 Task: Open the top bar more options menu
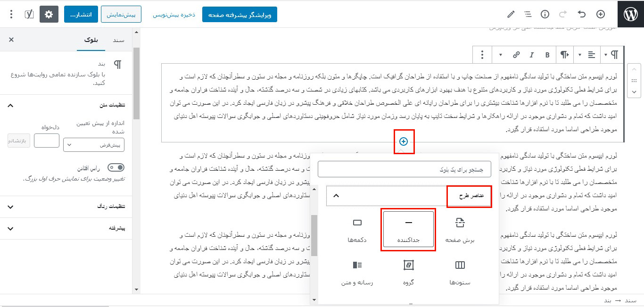11,14
